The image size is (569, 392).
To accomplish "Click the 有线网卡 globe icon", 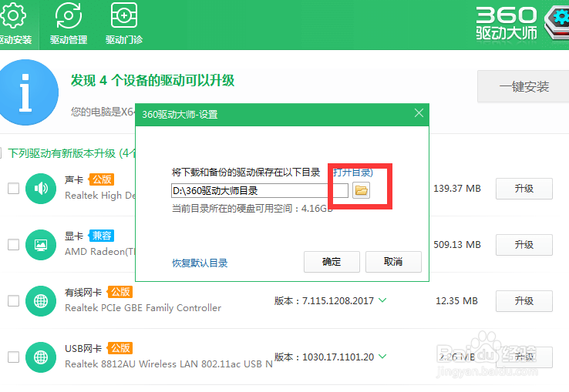I will tap(41, 301).
